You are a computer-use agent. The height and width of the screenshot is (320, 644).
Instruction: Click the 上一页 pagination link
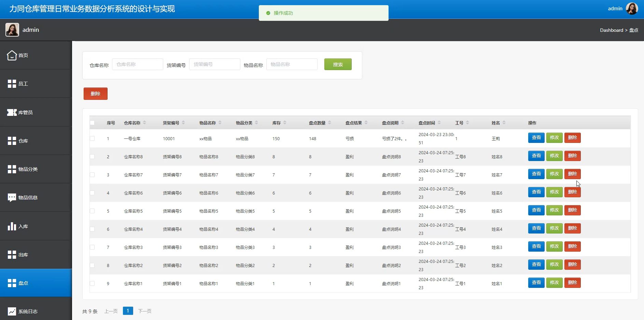(x=111, y=311)
